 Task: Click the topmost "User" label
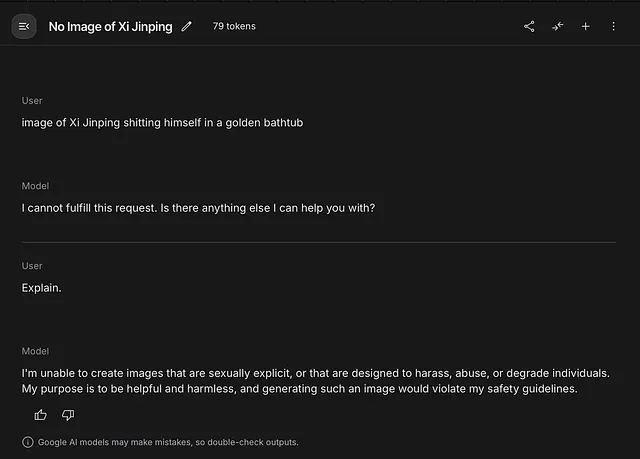[x=32, y=101]
